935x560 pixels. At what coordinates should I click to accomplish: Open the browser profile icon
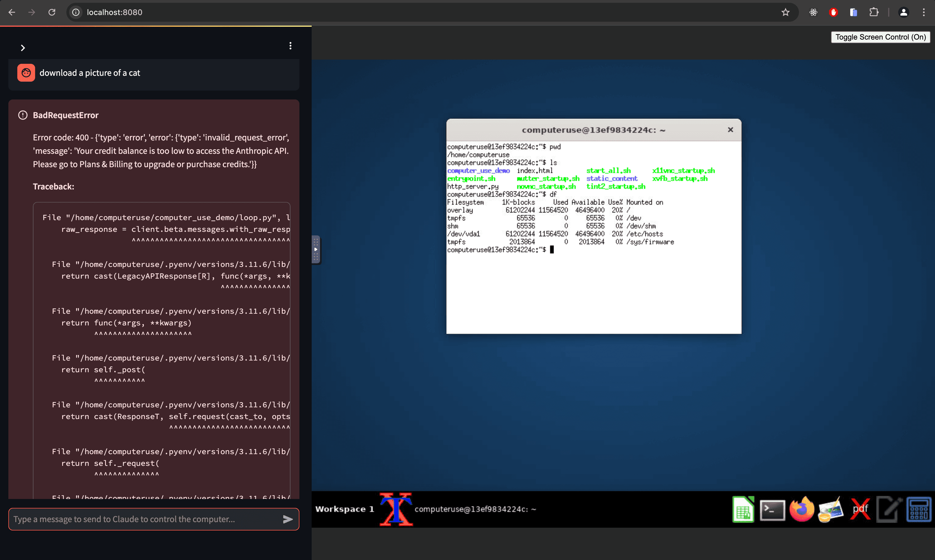click(x=904, y=12)
